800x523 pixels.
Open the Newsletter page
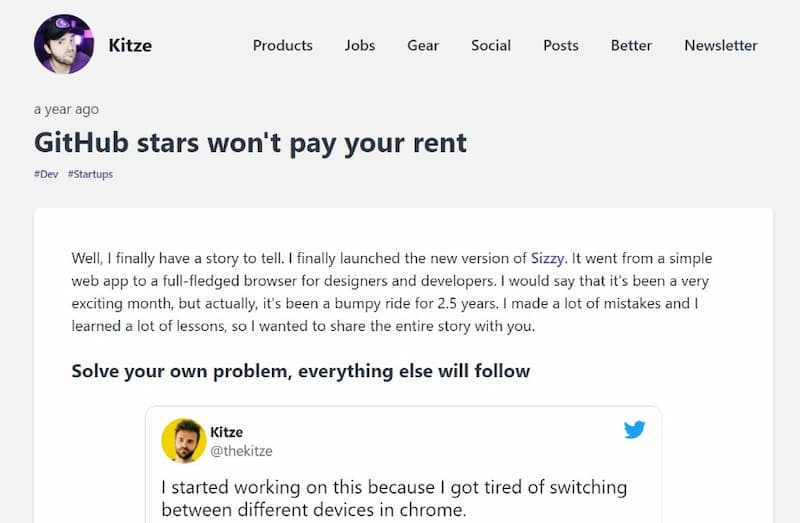click(x=720, y=45)
